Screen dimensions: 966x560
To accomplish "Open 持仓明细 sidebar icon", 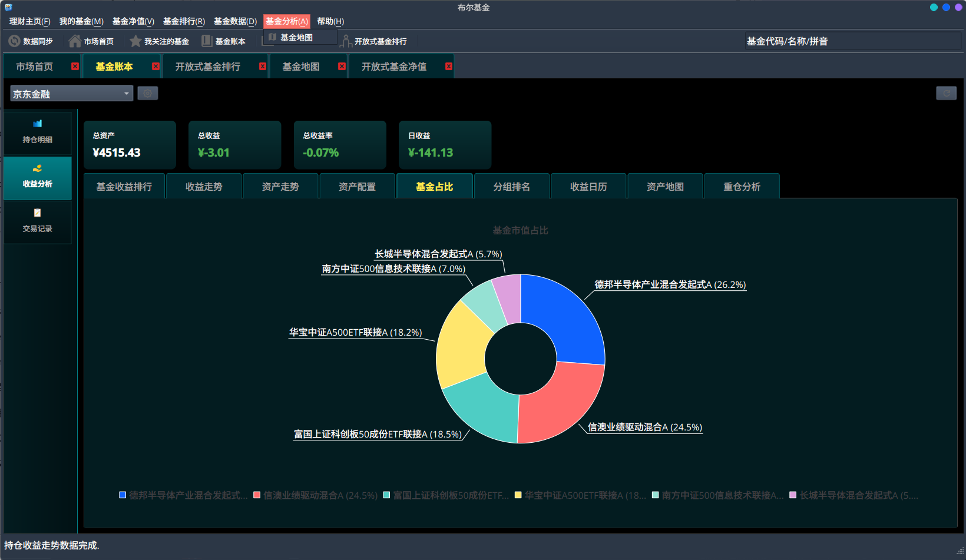I will pos(38,124).
